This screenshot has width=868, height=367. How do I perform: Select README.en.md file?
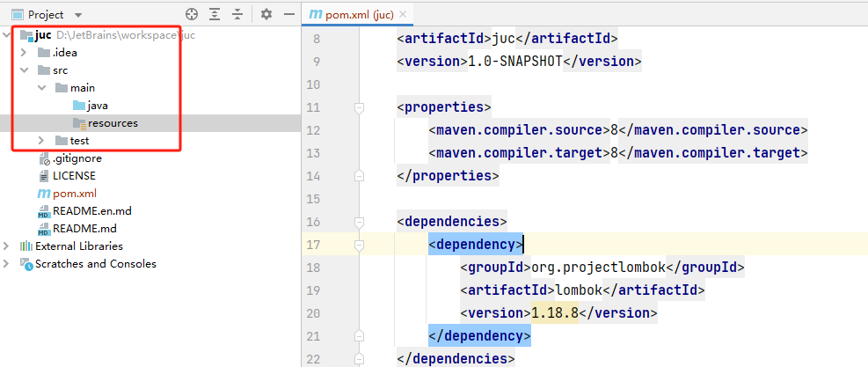pyautogui.click(x=91, y=211)
